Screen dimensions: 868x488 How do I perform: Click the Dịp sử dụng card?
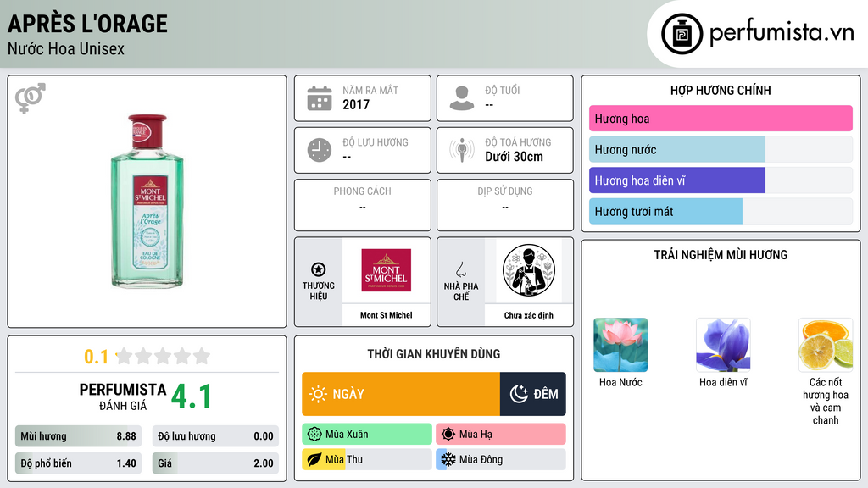[x=505, y=205]
